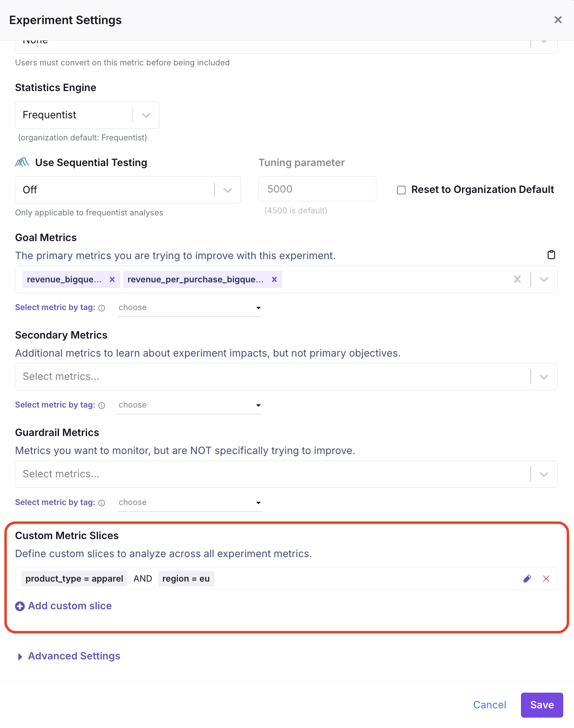Click the info icon beside Goal Metrics tag selector
Viewport: 574px width, 728px height.
tap(102, 308)
